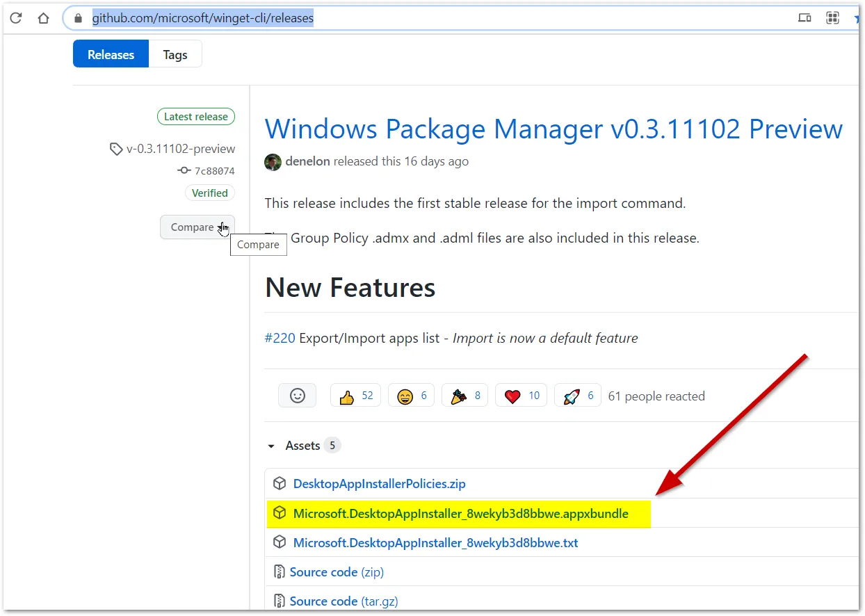Viewport: 865px width, 616px height.
Task: Download DesktopAppInstallerPolicies.zip
Action: (x=379, y=484)
